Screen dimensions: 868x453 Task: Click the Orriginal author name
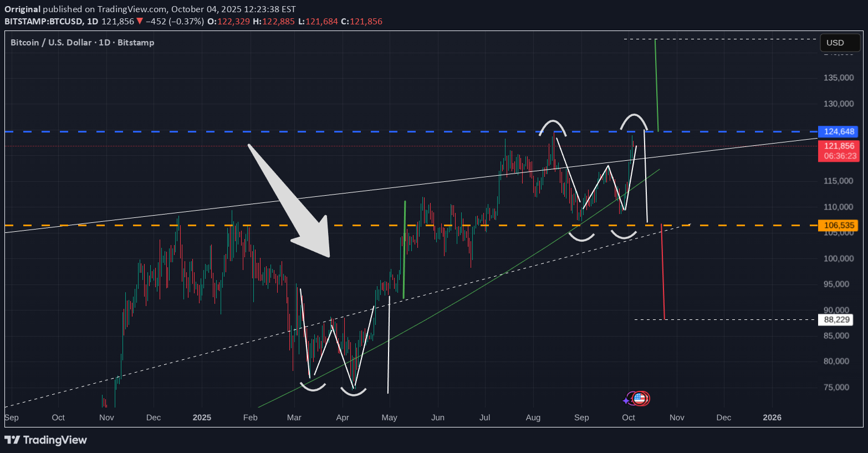tap(22, 9)
